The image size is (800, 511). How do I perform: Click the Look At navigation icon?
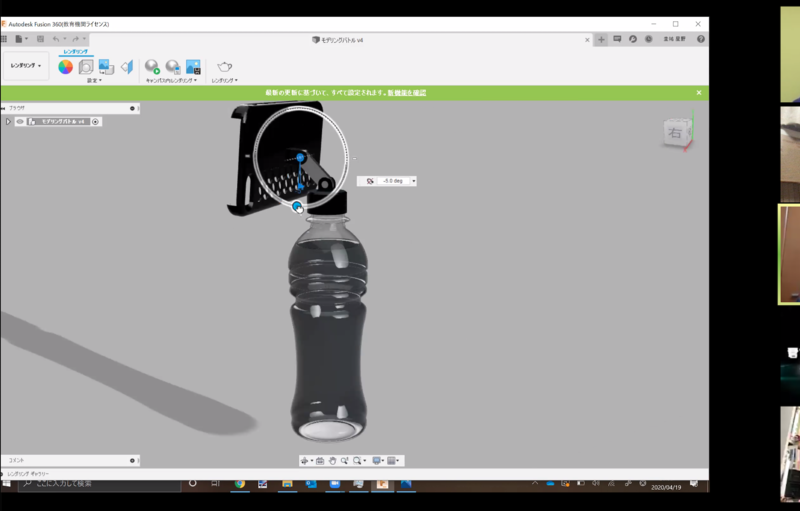[x=320, y=461]
